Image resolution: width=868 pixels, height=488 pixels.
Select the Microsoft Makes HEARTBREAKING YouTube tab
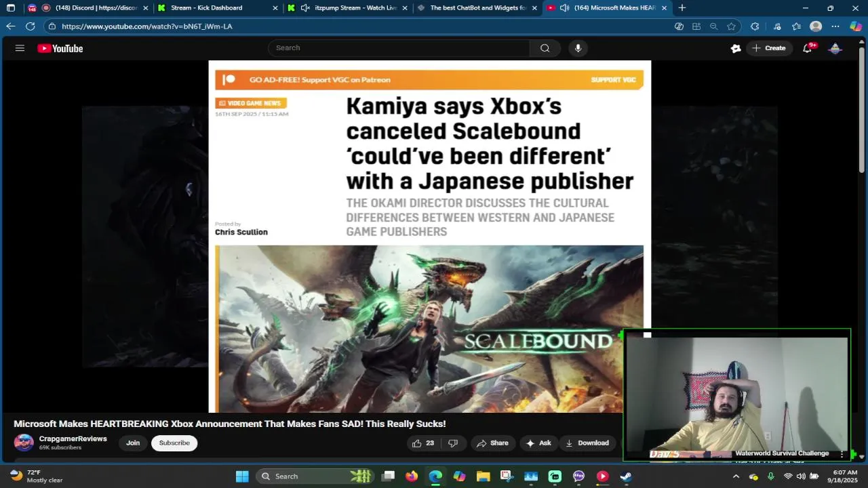point(607,8)
